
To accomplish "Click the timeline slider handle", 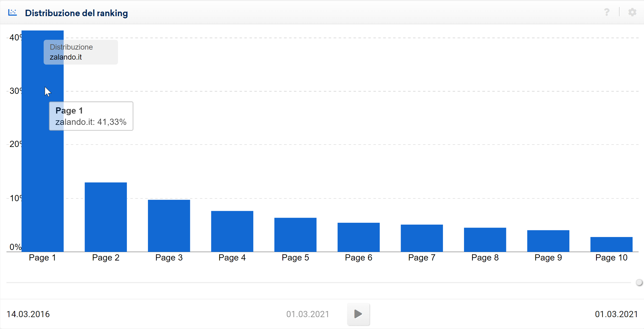I will (639, 282).
